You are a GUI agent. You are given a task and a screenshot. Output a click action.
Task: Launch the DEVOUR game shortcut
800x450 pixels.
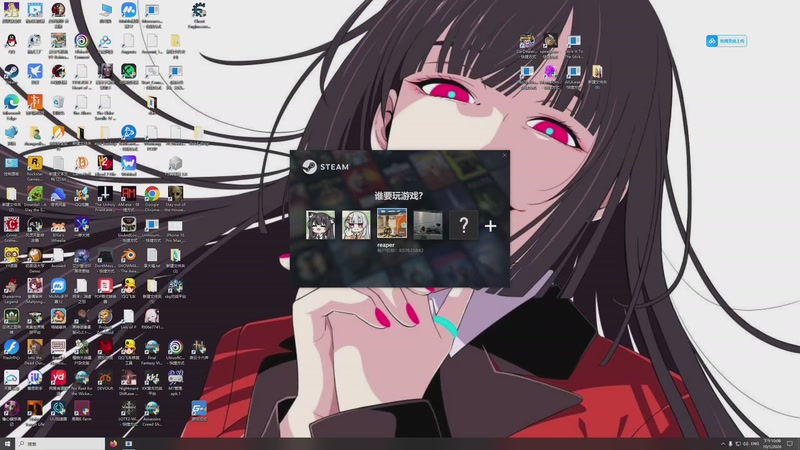click(105, 378)
